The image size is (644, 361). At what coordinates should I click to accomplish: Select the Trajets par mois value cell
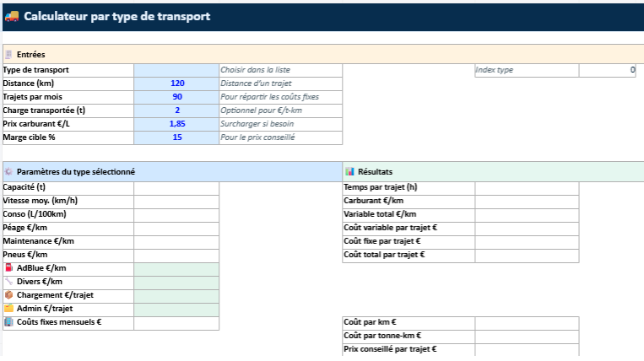176,97
